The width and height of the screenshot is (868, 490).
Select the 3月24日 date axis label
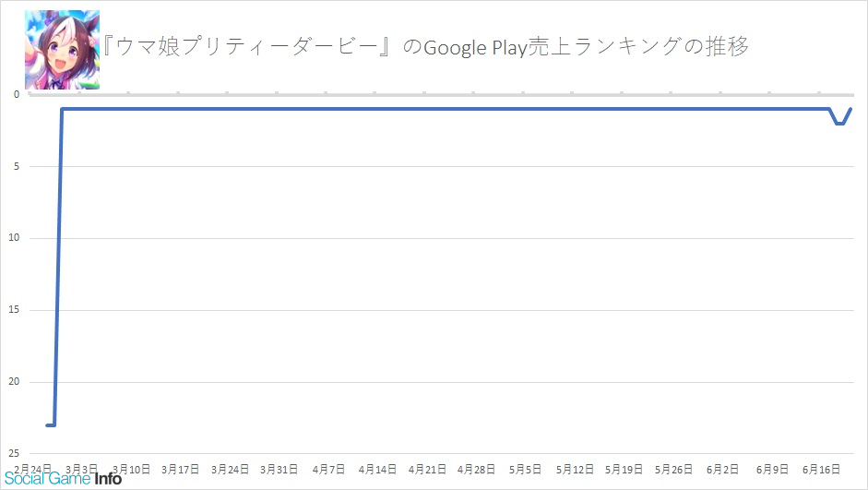tap(230, 470)
